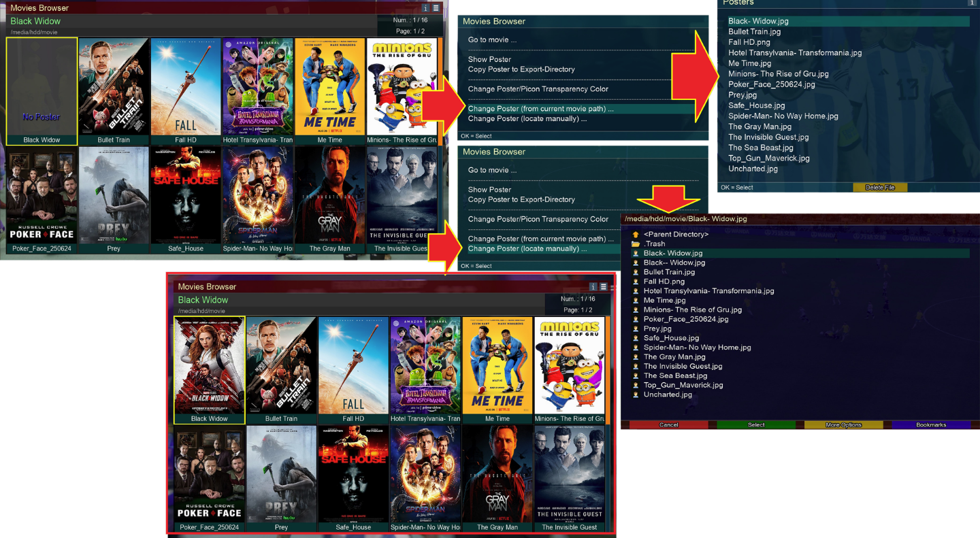Click the red Cancel button in file browser
980x538 pixels.
tap(669, 425)
